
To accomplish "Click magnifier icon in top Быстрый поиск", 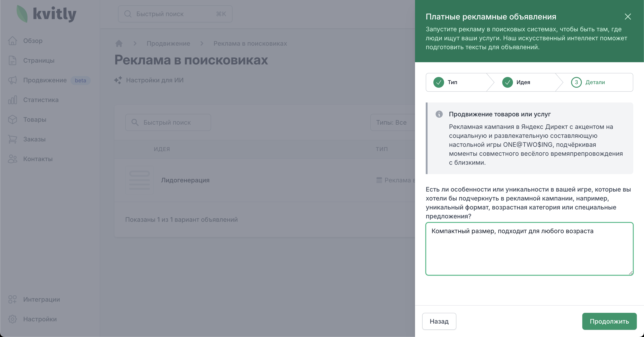I will pos(128,14).
